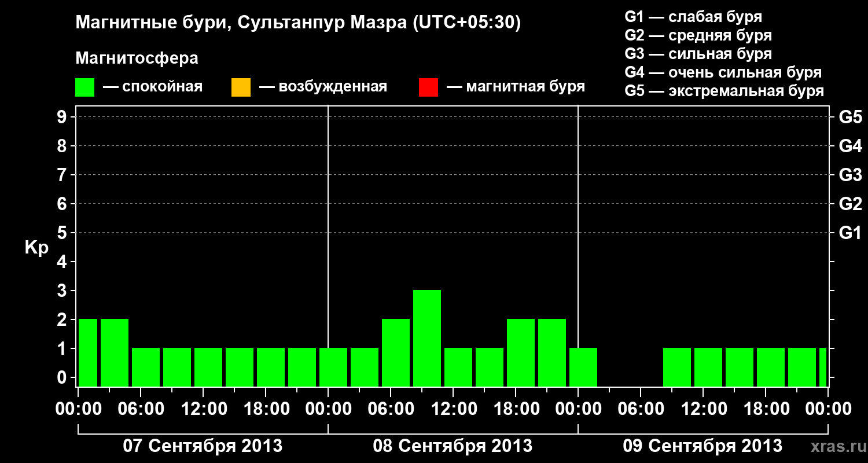Image resolution: width=868 pixels, height=463 pixels.
Task: Click the '09 Сентября 2013' date label
Action: point(703,446)
